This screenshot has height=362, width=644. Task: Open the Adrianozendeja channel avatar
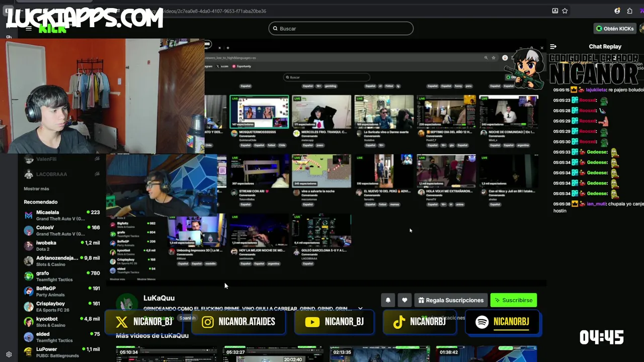pyautogui.click(x=29, y=261)
